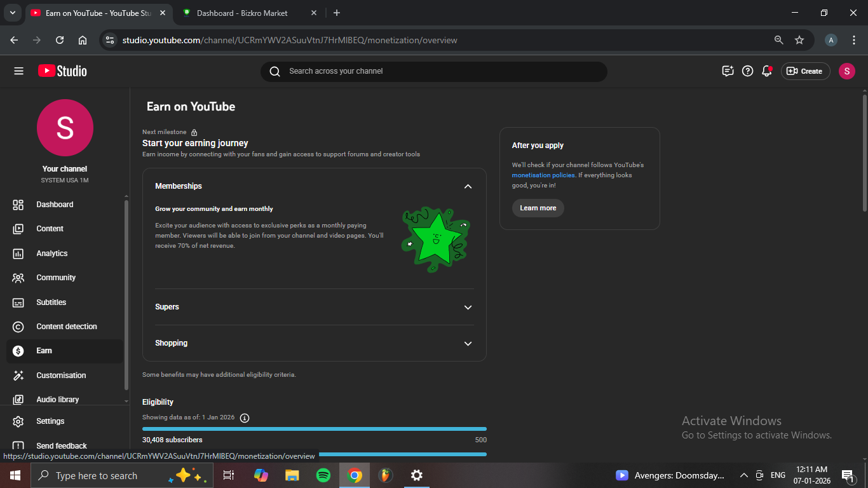Screen dimensions: 868x488
Task: Click the account avatar in top right
Action: tap(846, 71)
